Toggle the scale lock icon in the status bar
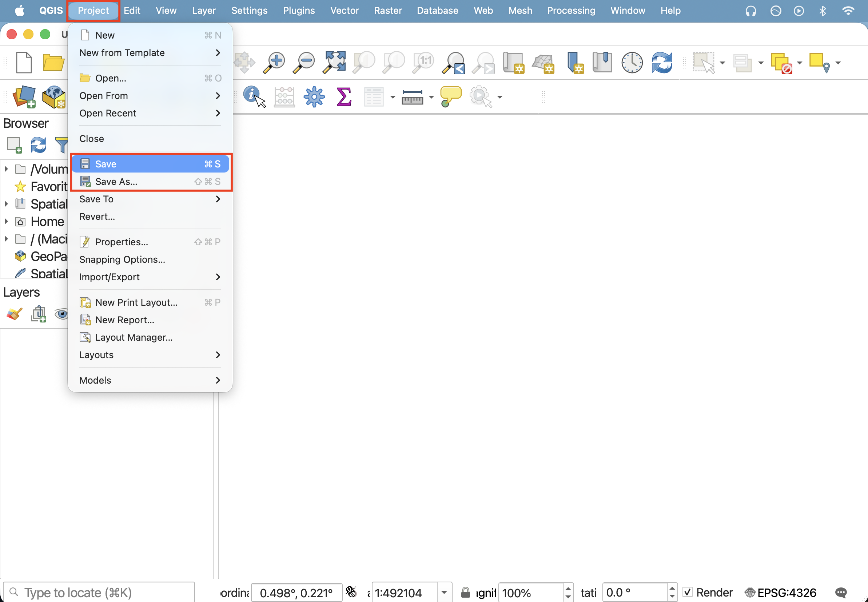 tap(466, 592)
